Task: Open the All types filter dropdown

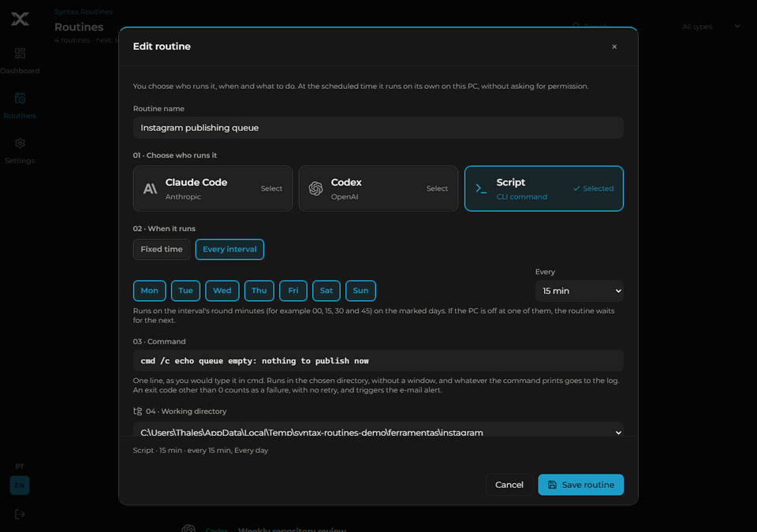Action: click(x=710, y=27)
